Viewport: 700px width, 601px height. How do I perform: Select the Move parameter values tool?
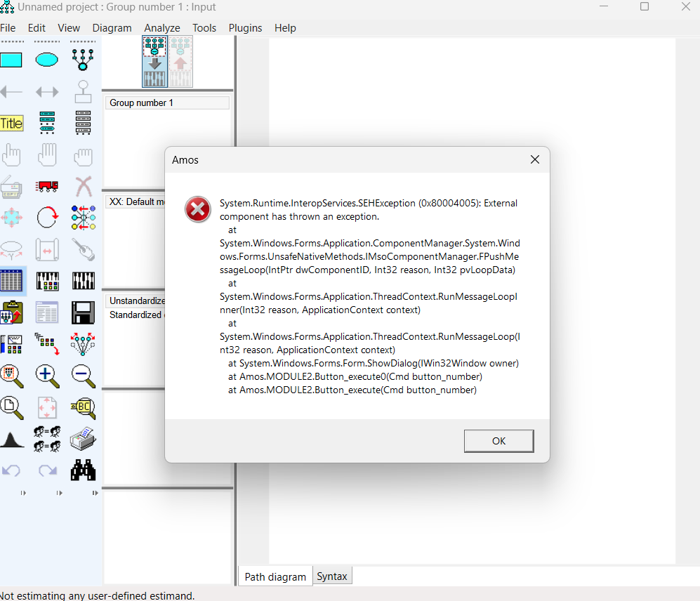pyautogui.click(x=11, y=250)
